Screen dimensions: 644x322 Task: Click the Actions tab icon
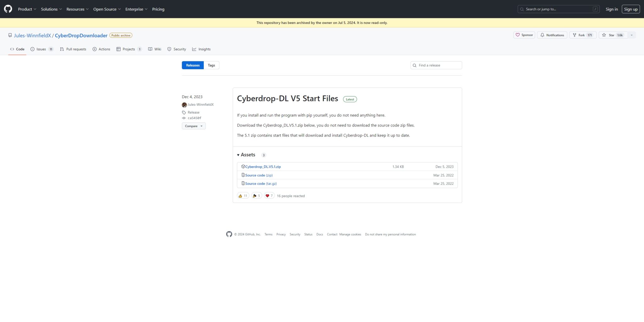click(x=94, y=49)
